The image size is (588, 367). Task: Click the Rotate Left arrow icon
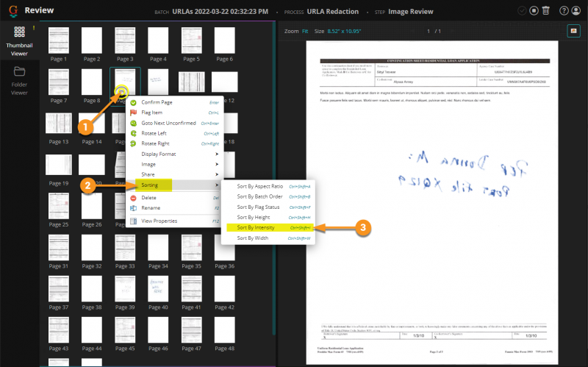click(133, 133)
